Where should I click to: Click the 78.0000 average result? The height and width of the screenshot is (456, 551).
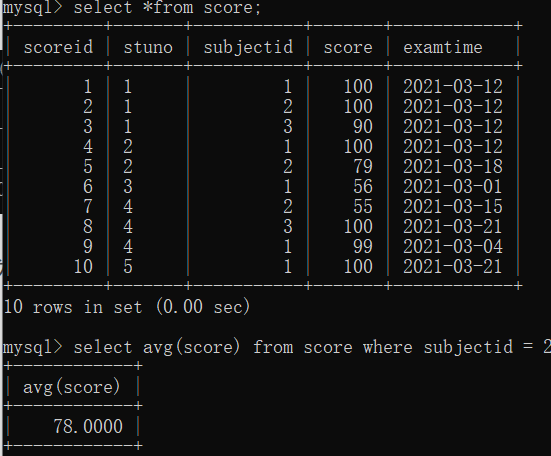click(x=88, y=426)
